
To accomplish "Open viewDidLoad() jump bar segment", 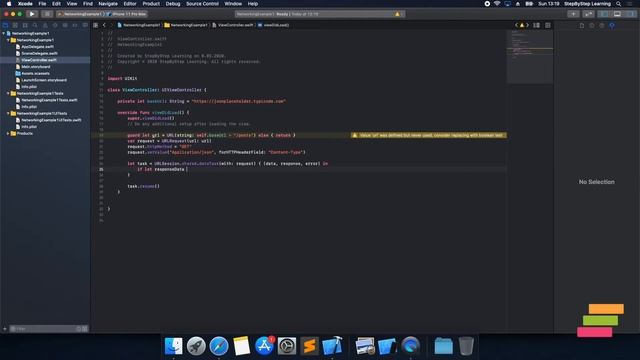I will click(273, 25).
